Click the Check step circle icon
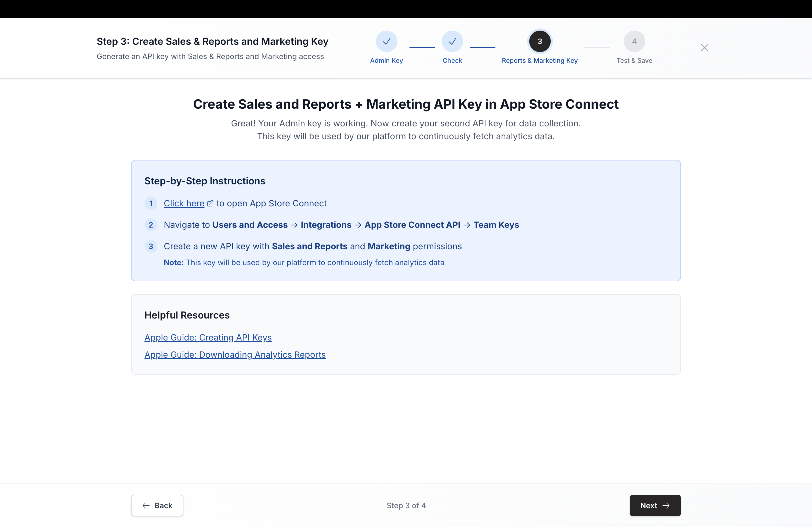 coord(452,41)
